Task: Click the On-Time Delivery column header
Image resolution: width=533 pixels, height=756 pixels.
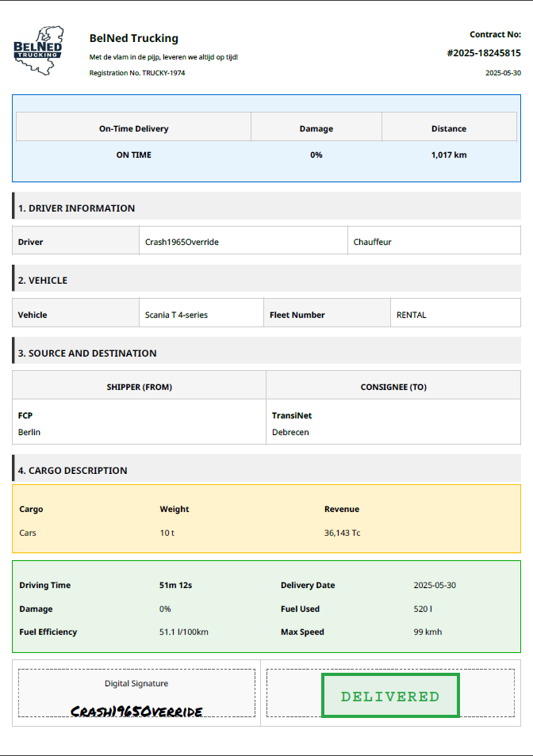Action: (x=133, y=128)
